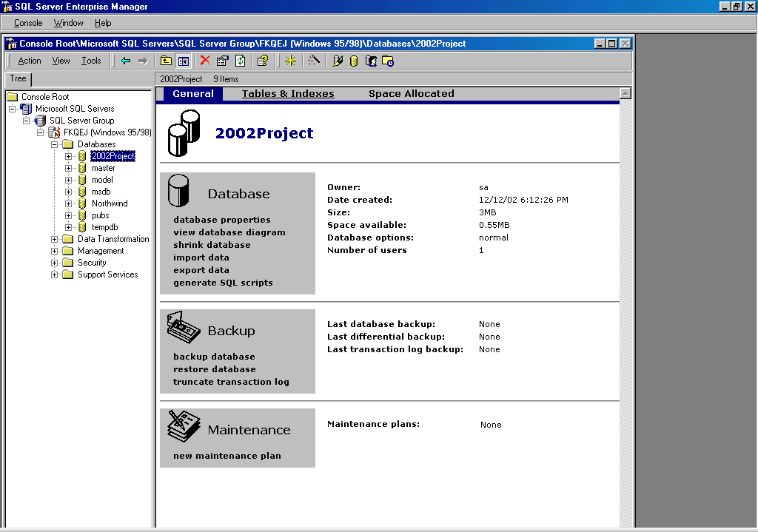This screenshot has height=532, width=758.
Task: Expand the Security folder
Action: tap(54, 263)
